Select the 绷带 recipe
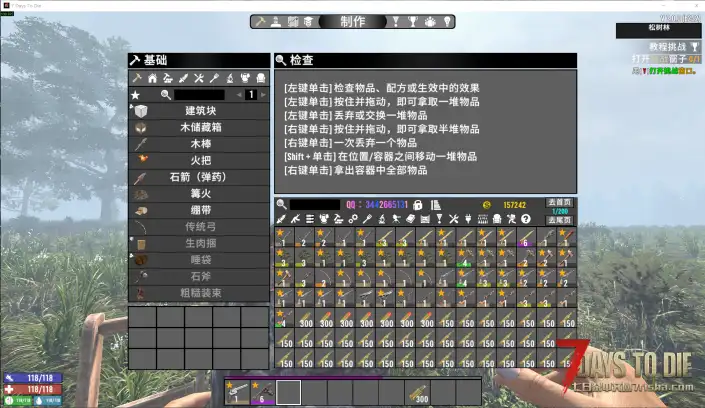Viewport: 705px width, 408px height. 199,210
